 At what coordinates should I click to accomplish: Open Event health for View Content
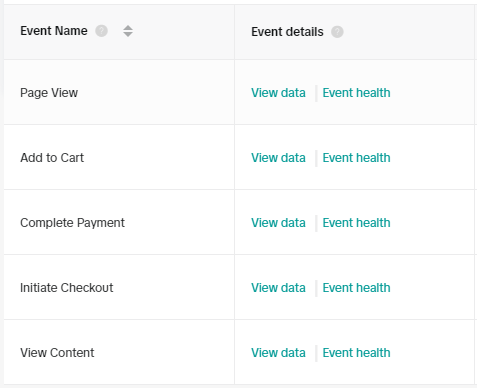(356, 353)
